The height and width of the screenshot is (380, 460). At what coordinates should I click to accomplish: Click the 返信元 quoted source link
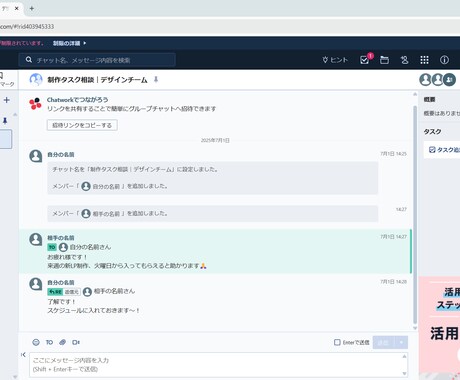[x=72, y=292]
